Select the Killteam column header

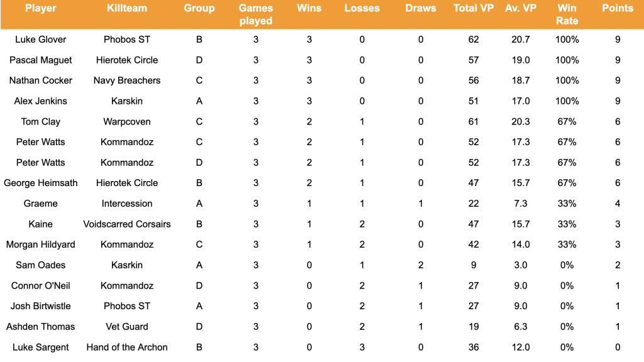127,8
